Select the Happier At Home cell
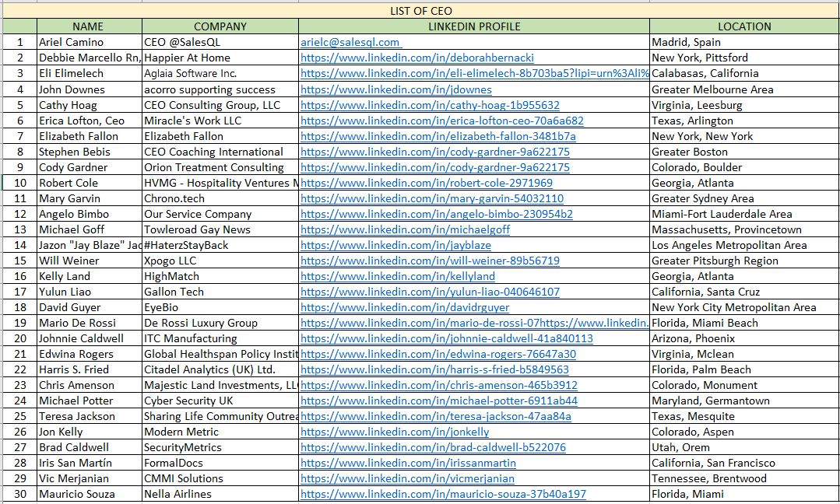Screen dimensions: 840x504 pos(220,58)
